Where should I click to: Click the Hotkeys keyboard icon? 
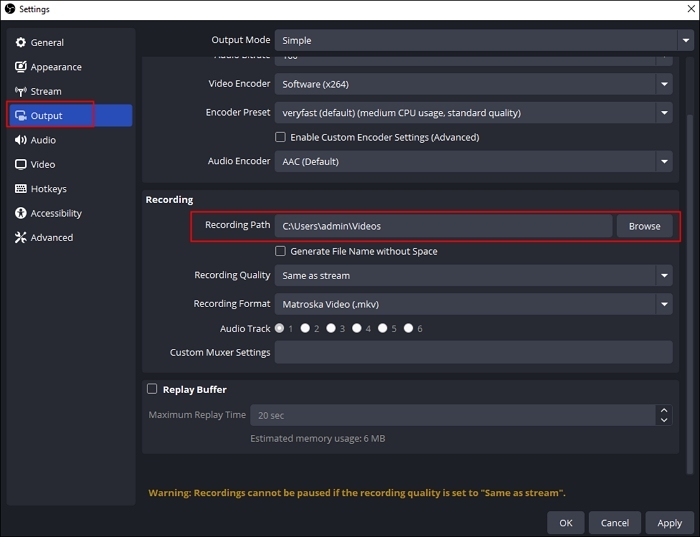(21, 189)
